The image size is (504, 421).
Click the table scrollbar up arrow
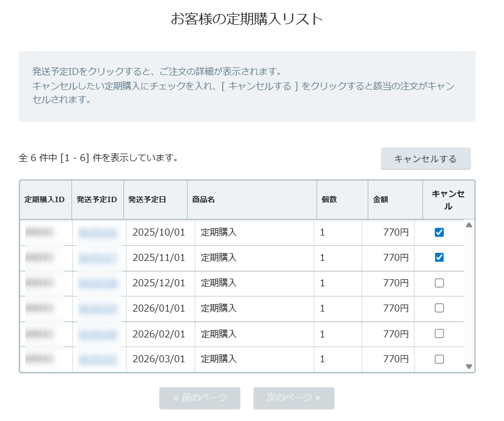pos(468,225)
